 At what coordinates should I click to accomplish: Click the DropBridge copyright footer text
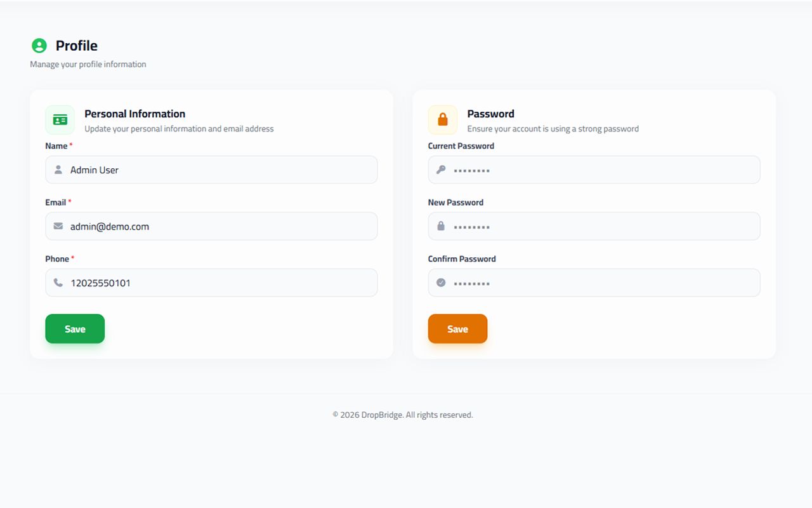click(x=403, y=415)
